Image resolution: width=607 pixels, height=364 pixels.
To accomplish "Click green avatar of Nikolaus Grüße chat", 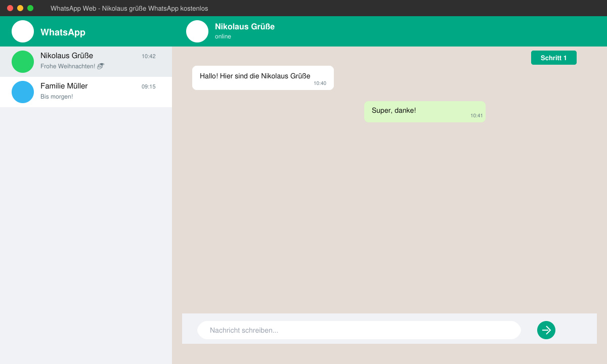I will click(23, 62).
